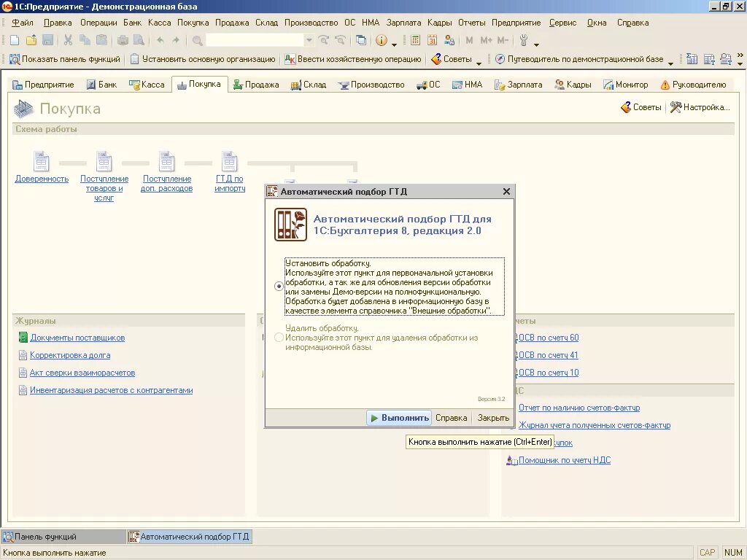Click the Print preview icon

tap(139, 41)
